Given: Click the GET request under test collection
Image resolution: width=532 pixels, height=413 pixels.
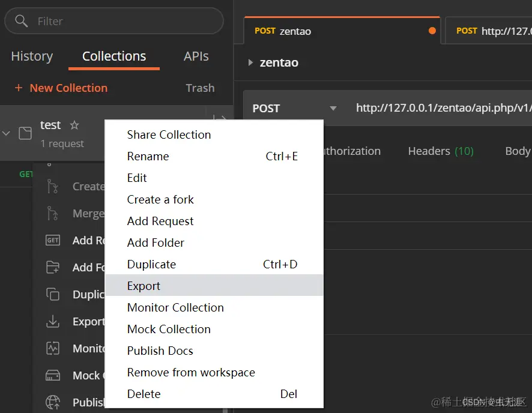Looking at the screenshot, I should point(16,174).
